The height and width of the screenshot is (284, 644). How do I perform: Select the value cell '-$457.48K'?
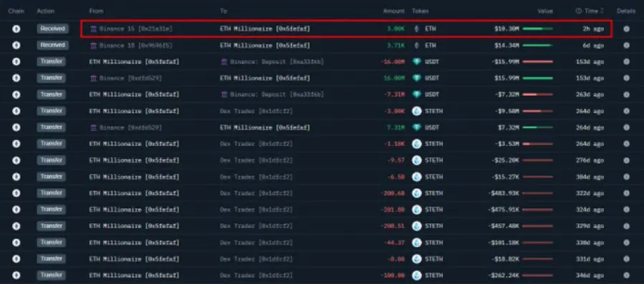point(504,226)
